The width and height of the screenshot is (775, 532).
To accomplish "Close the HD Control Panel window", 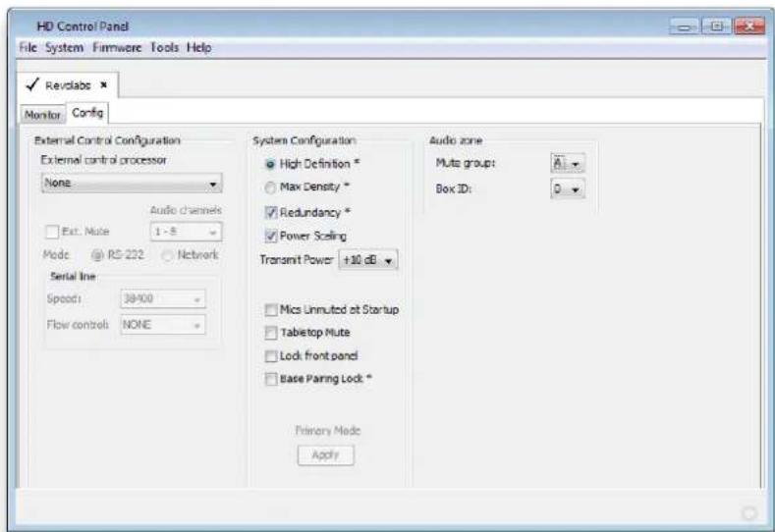I will [x=749, y=27].
